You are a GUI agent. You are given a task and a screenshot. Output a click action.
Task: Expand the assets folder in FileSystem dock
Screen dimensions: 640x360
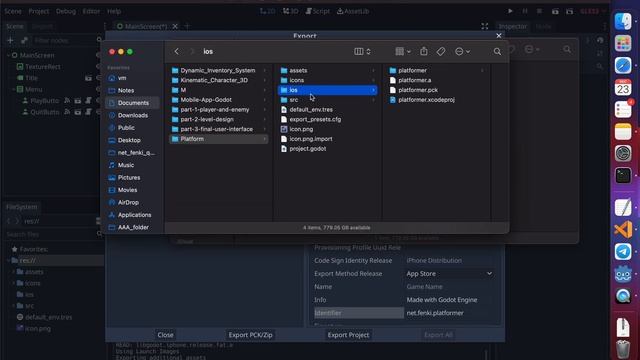(13, 271)
